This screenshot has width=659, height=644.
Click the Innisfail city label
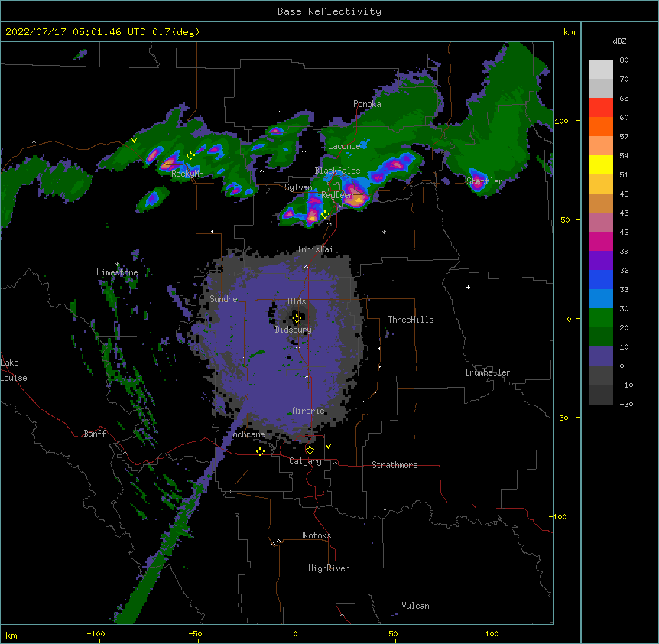coord(317,249)
